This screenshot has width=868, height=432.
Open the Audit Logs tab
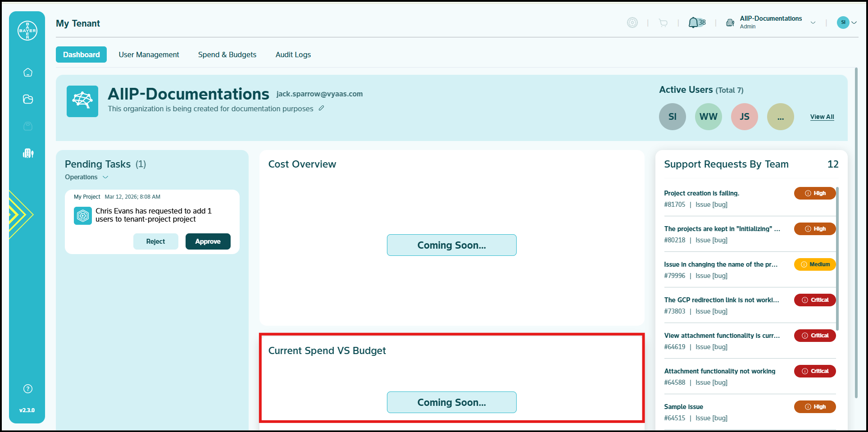click(293, 55)
